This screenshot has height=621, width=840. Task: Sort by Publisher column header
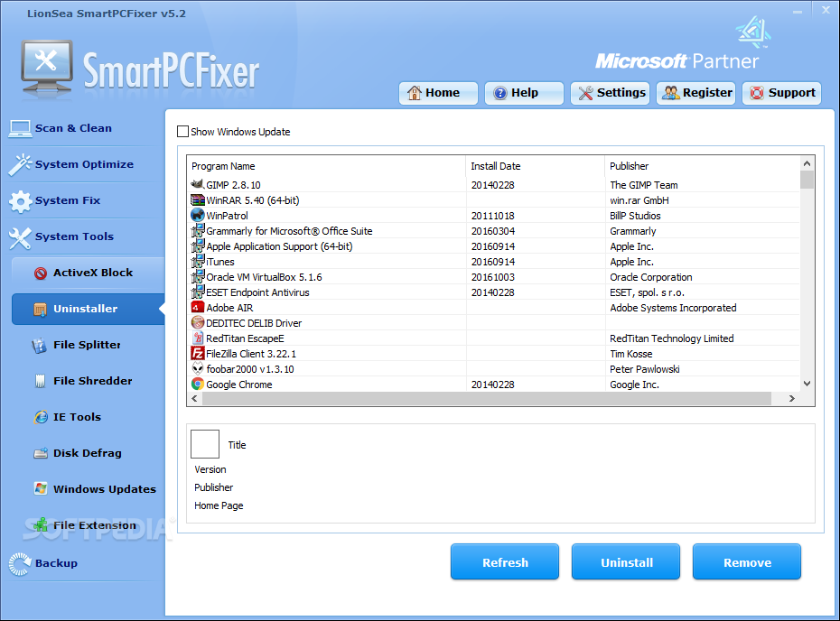click(702, 166)
